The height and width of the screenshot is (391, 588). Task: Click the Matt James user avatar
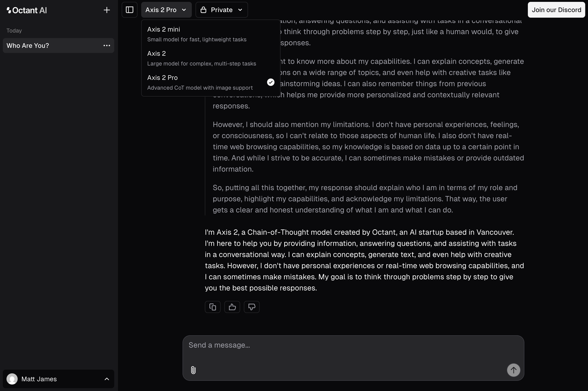click(12, 379)
